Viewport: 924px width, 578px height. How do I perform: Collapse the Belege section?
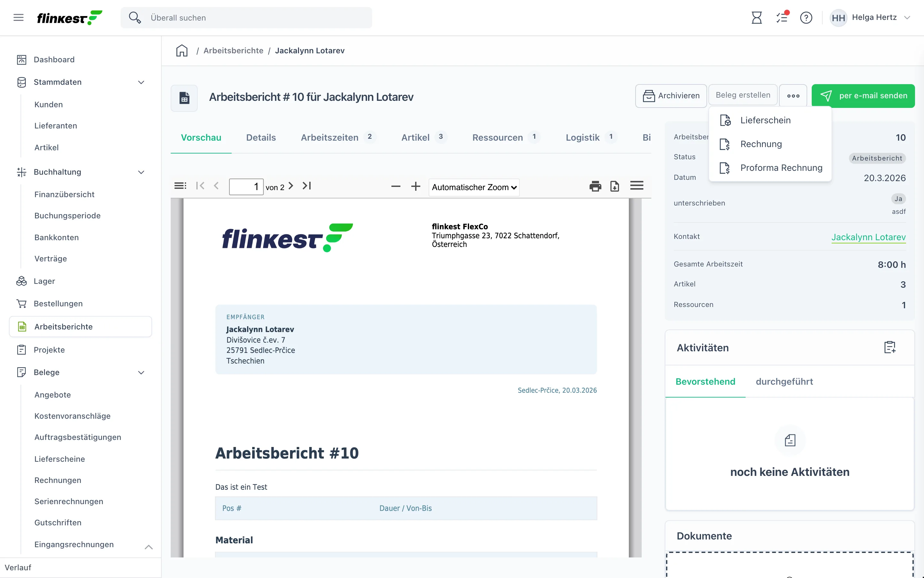coord(141,372)
